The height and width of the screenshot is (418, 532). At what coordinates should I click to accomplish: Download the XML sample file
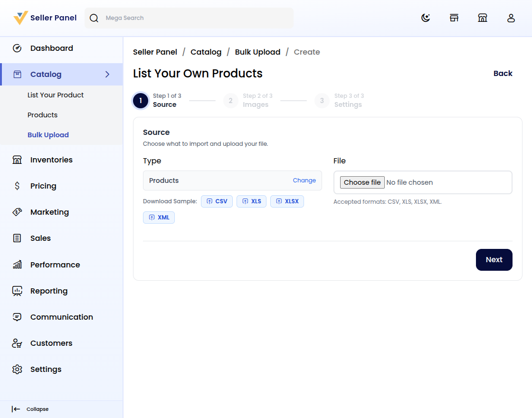(x=159, y=218)
